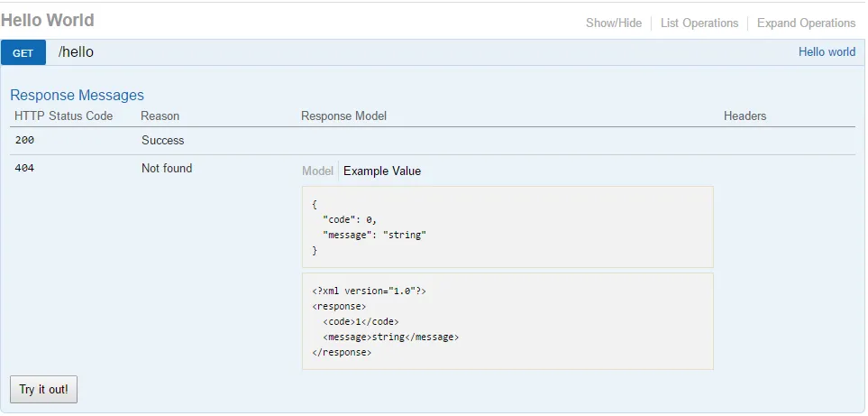Viewport: 868px width, 416px height.
Task: Click the HTTP Status Code column header
Action: pyautogui.click(x=64, y=116)
